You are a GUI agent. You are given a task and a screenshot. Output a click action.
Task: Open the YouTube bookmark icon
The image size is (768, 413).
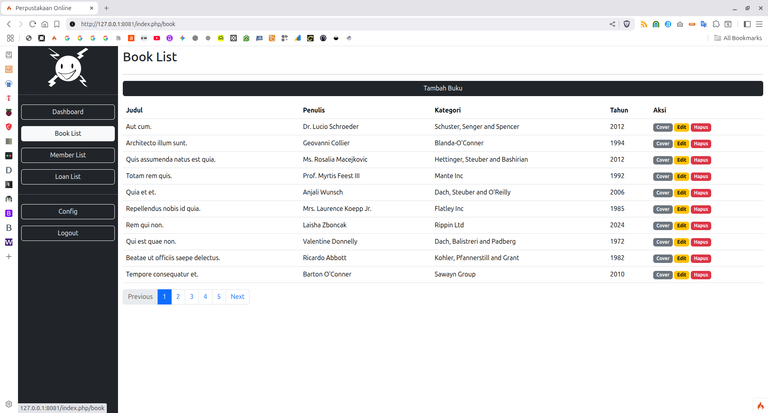point(157,38)
